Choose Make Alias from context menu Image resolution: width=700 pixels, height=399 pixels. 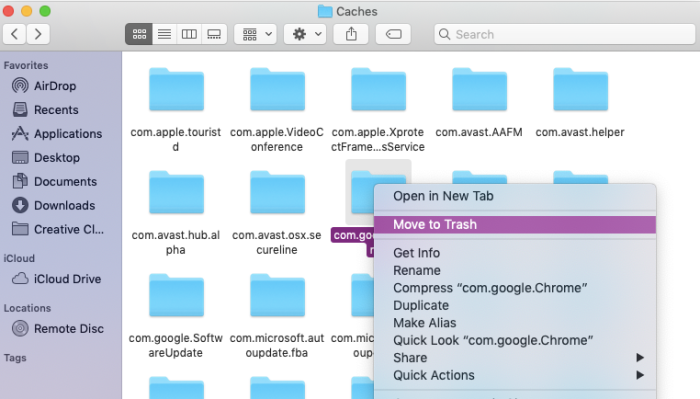[515, 323]
